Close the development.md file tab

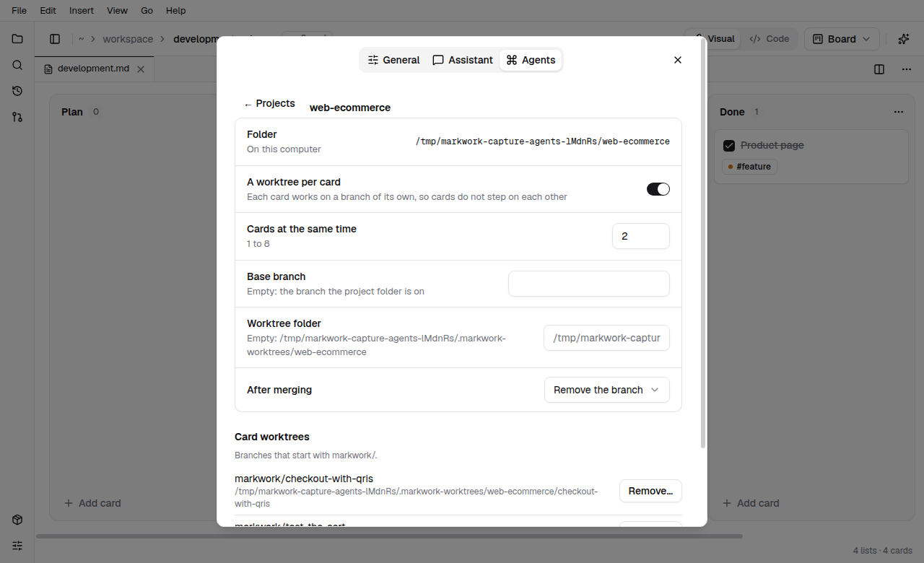(141, 69)
